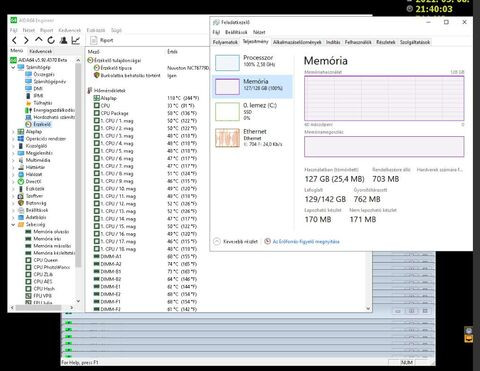
Task: Collapse the Számítógép tree node
Action: tap(13, 67)
